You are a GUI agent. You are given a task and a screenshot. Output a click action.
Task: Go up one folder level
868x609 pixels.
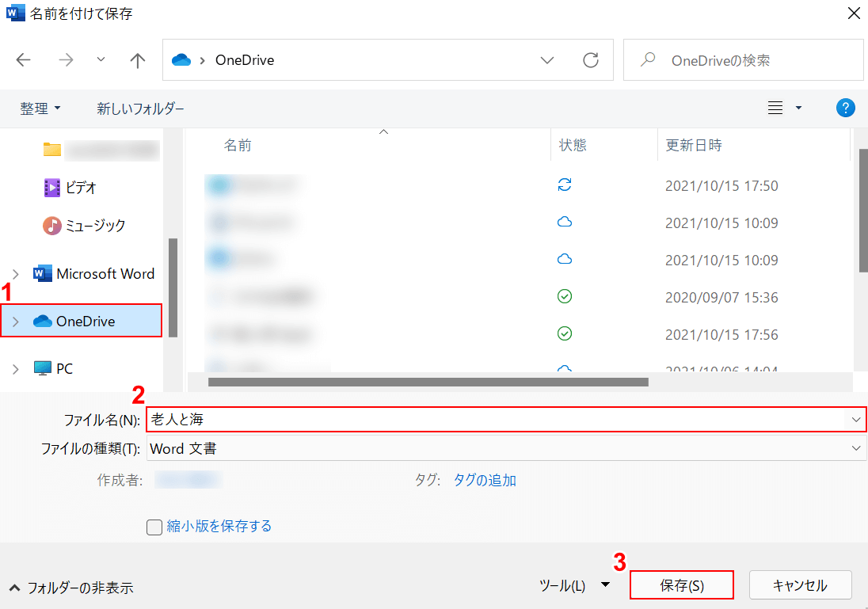pyautogui.click(x=138, y=60)
